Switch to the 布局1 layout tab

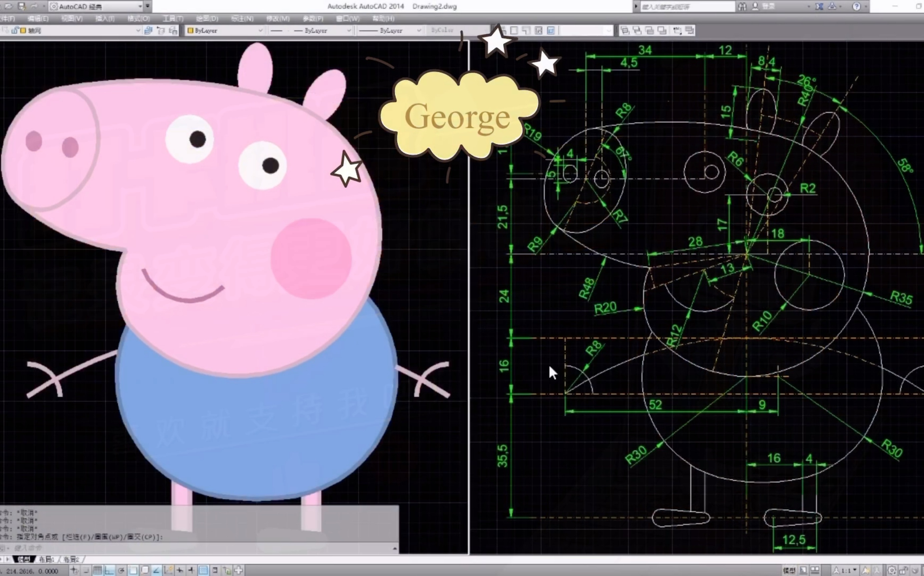[46, 559]
